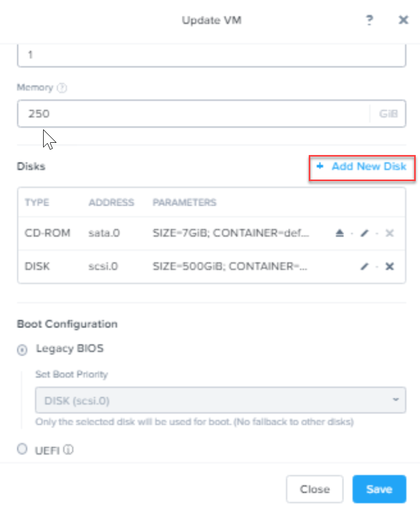Screen dimensions: 420x513
Task: Click the vCPU field showing 1
Action: click(211, 55)
